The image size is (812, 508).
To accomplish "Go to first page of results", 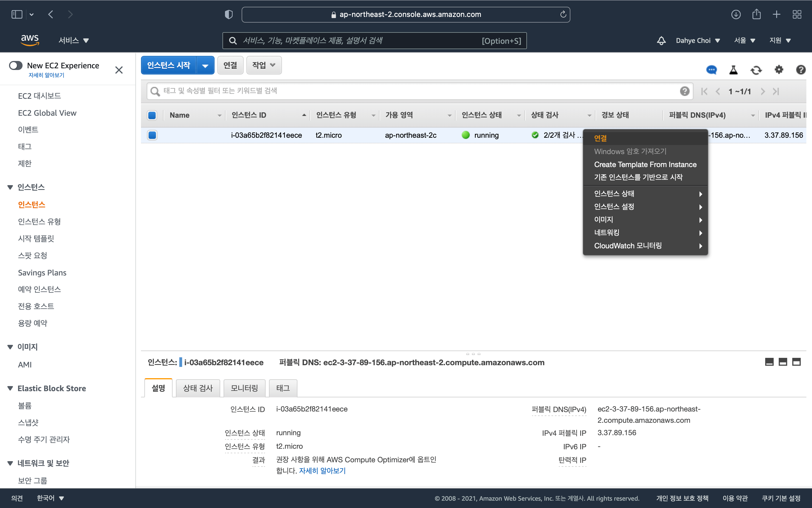I will pos(704,91).
